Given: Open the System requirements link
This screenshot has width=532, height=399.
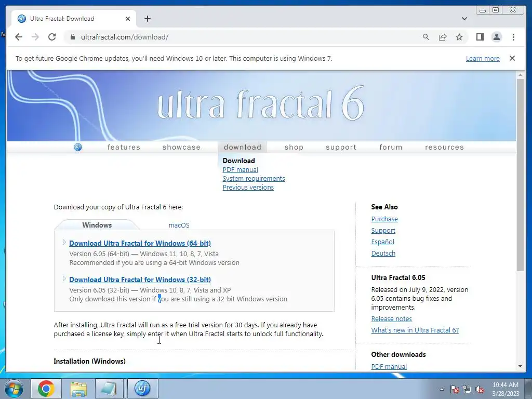Looking at the screenshot, I should click(254, 179).
